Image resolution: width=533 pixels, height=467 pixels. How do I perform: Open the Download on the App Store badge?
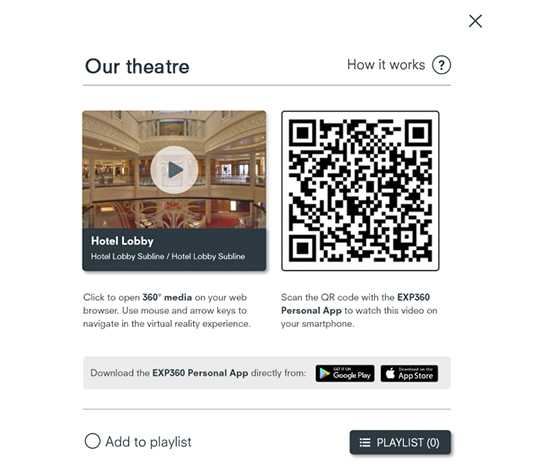coord(409,374)
